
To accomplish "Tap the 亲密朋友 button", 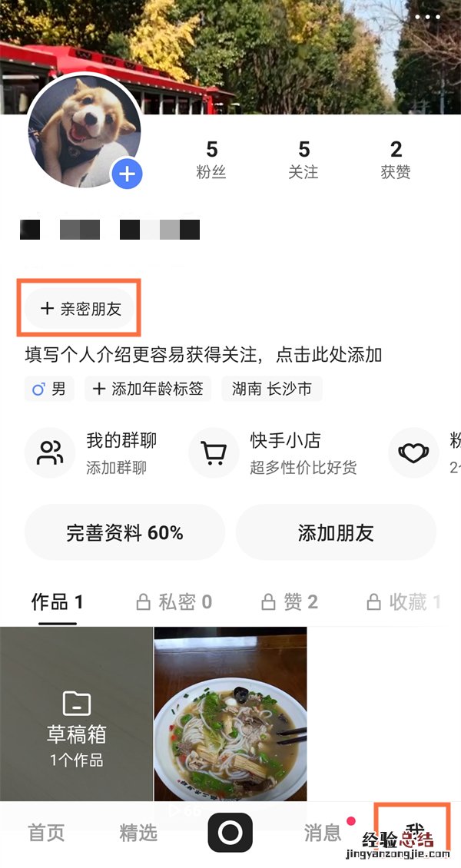I will click(x=80, y=308).
